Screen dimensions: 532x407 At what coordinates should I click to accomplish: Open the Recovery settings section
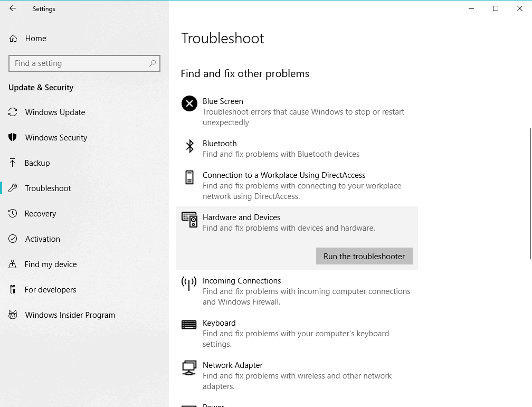40,213
